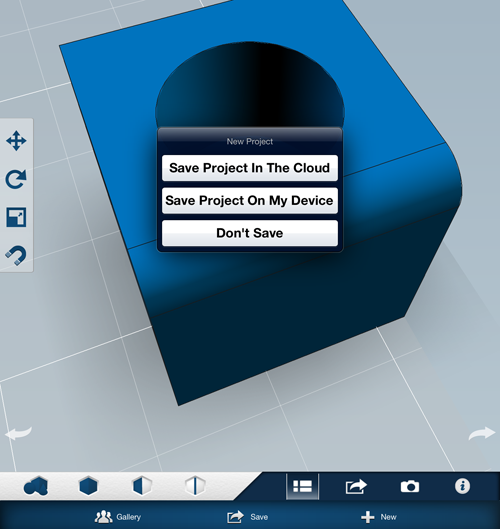
Task: Open the info help icon
Action: click(462, 486)
